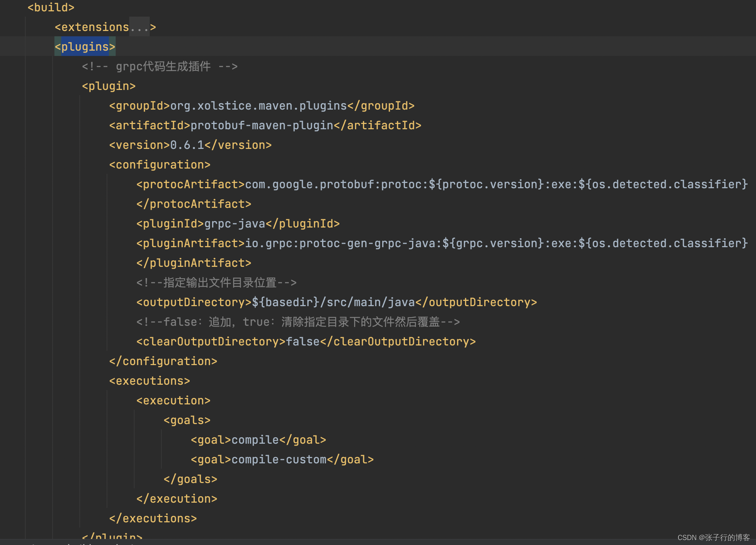
Task: Click the opening <plugin> tag
Action: tap(109, 86)
